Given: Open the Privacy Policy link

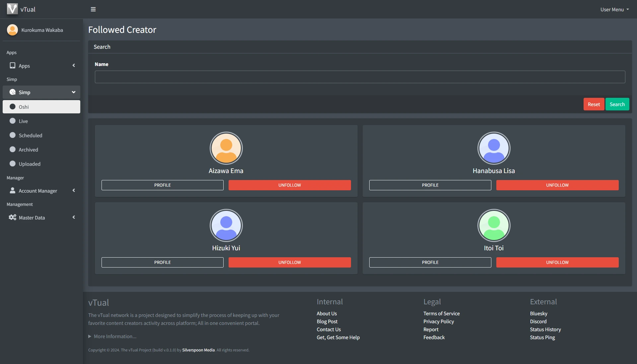Looking at the screenshot, I should (x=438, y=322).
